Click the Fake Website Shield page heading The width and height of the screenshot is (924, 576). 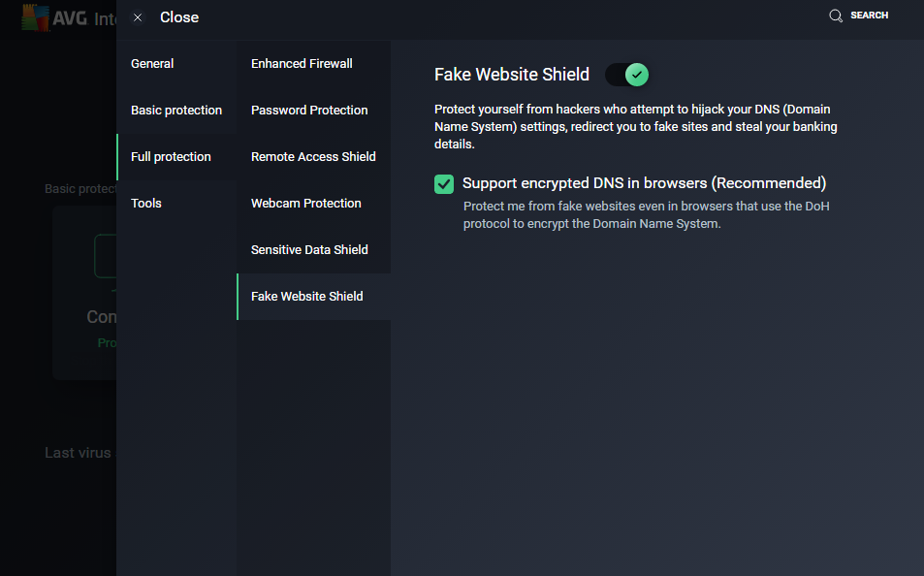click(x=511, y=75)
